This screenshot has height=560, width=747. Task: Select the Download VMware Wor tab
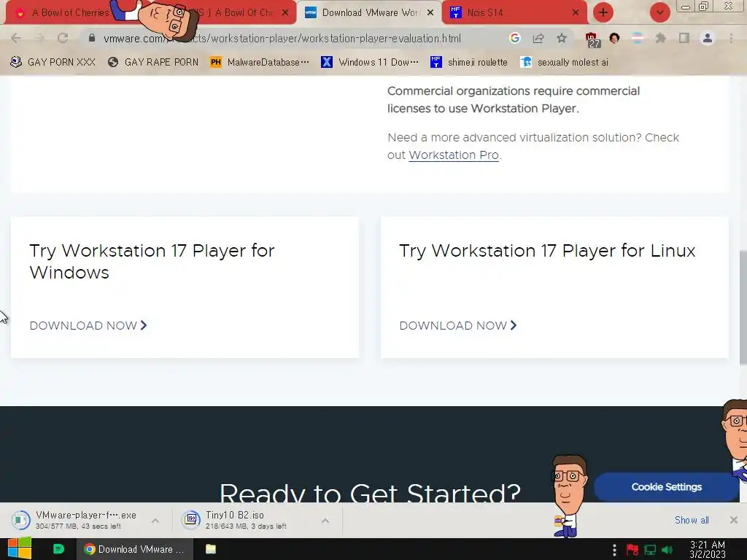369,13
